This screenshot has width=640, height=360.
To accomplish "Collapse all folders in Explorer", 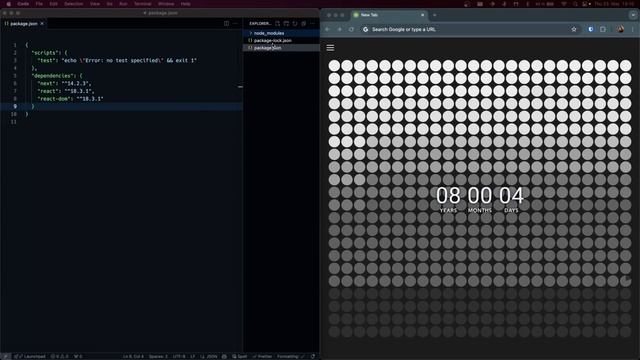I will (x=303, y=24).
